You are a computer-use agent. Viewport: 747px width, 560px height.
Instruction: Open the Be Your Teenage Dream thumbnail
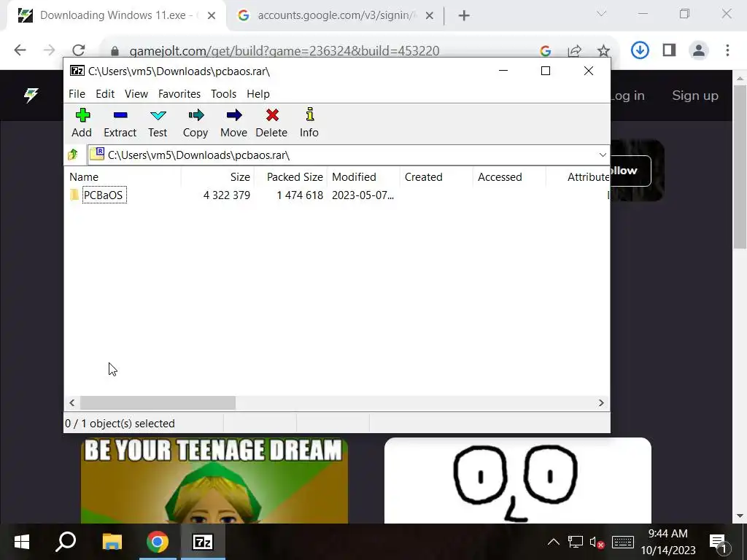(x=214, y=481)
